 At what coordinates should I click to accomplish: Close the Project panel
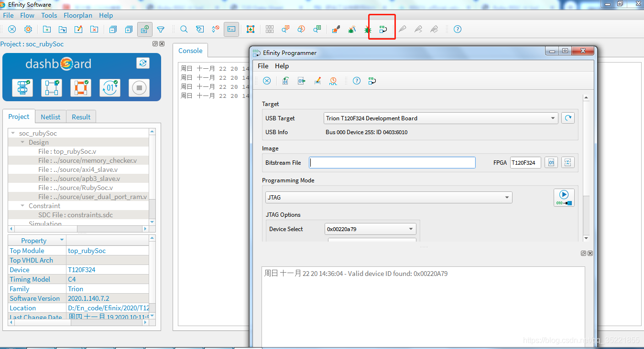162,44
